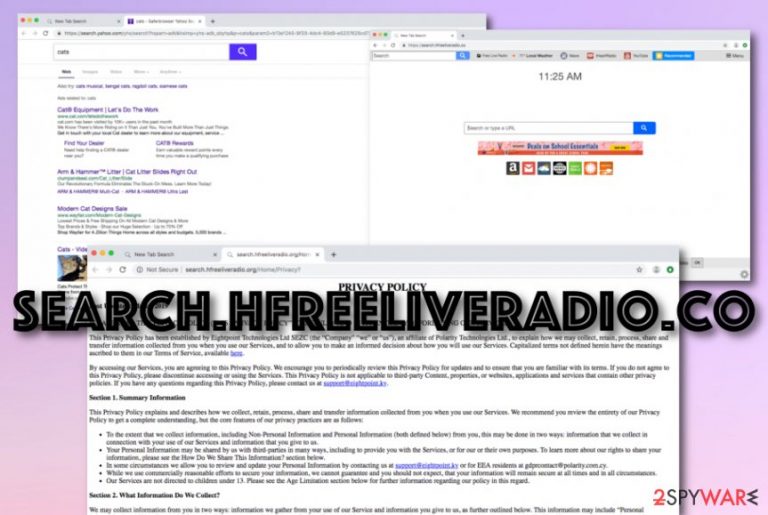Open the black globe news shortcut icon
This screenshot has height=515, width=768.
pos(560,168)
